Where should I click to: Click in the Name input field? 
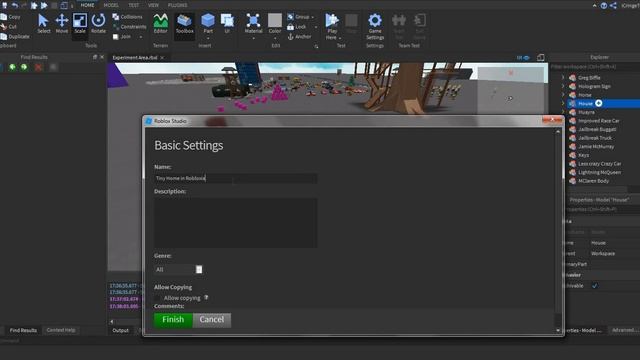(236, 178)
